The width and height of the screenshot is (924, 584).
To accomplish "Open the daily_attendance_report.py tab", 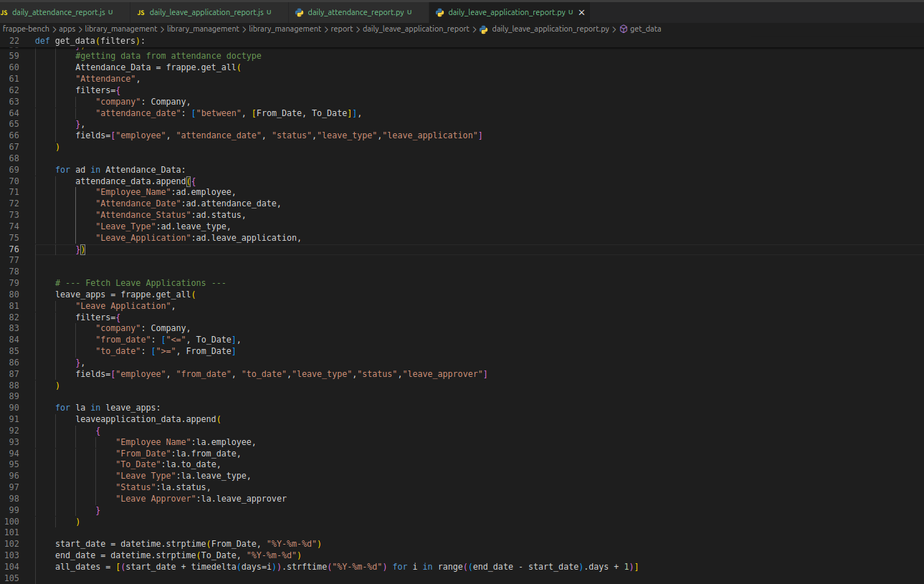I will pos(356,13).
